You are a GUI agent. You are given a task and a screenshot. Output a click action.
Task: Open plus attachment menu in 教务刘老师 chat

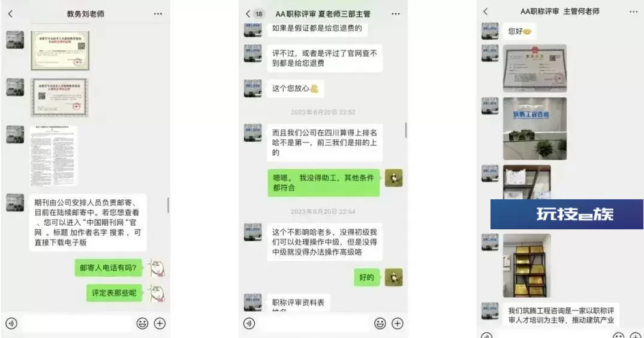160,324
